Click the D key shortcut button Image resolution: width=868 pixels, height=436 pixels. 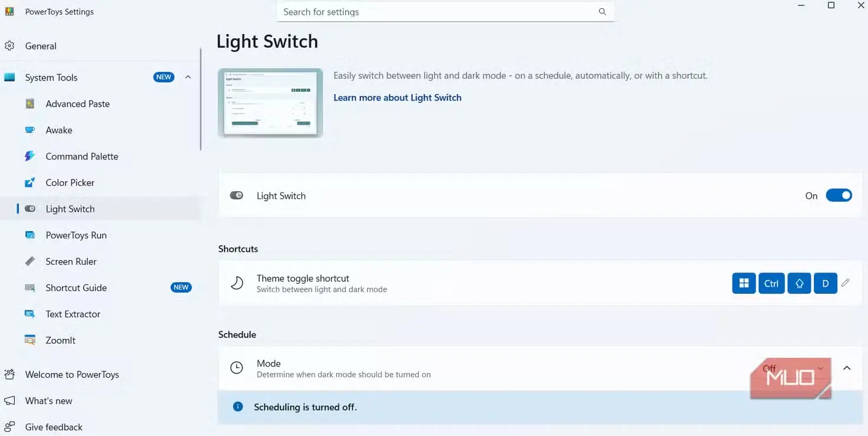[x=826, y=283]
